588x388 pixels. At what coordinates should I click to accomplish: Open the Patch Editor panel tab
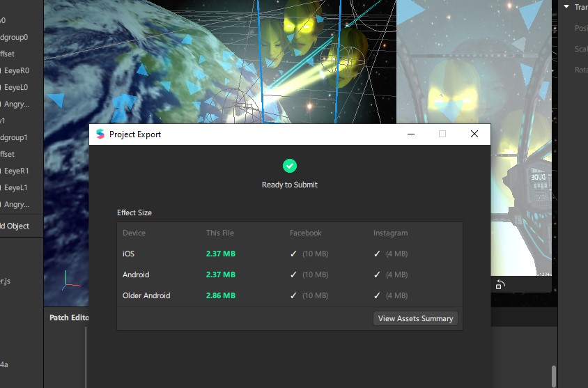69,318
